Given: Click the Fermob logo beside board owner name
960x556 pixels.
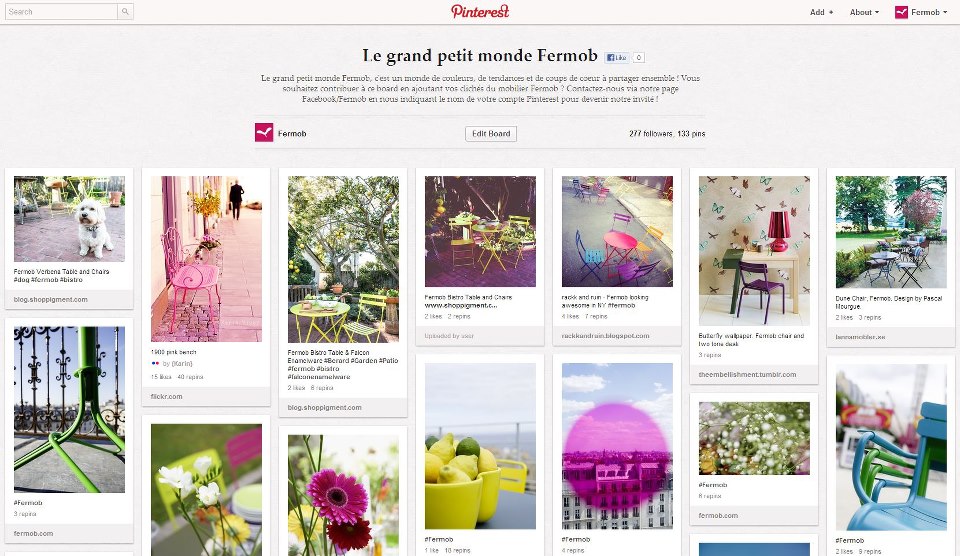Looking at the screenshot, I should click(x=264, y=133).
